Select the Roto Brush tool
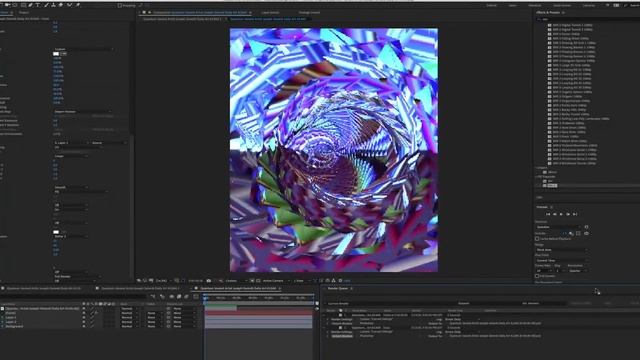Image resolution: width=640 pixels, height=360 pixels. 69,5
